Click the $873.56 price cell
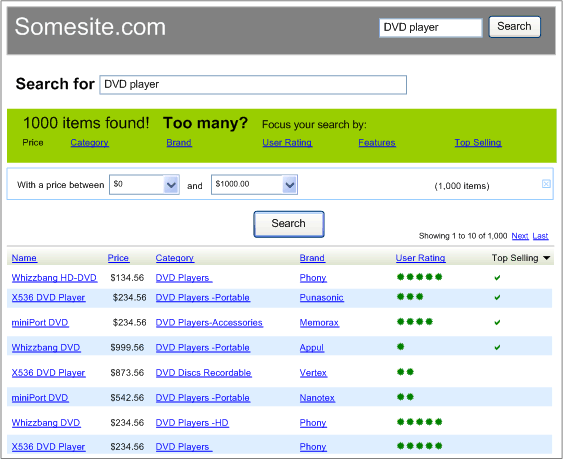Screen dimensions: 563x459 (127, 373)
